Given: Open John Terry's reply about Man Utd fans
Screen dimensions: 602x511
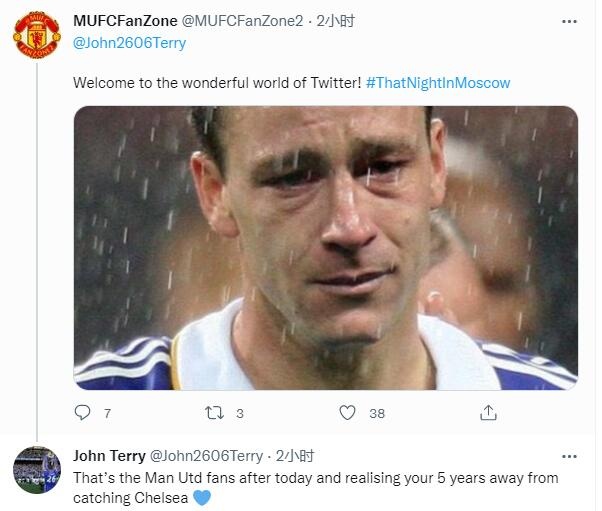Looking at the screenshot, I should click(x=315, y=487).
